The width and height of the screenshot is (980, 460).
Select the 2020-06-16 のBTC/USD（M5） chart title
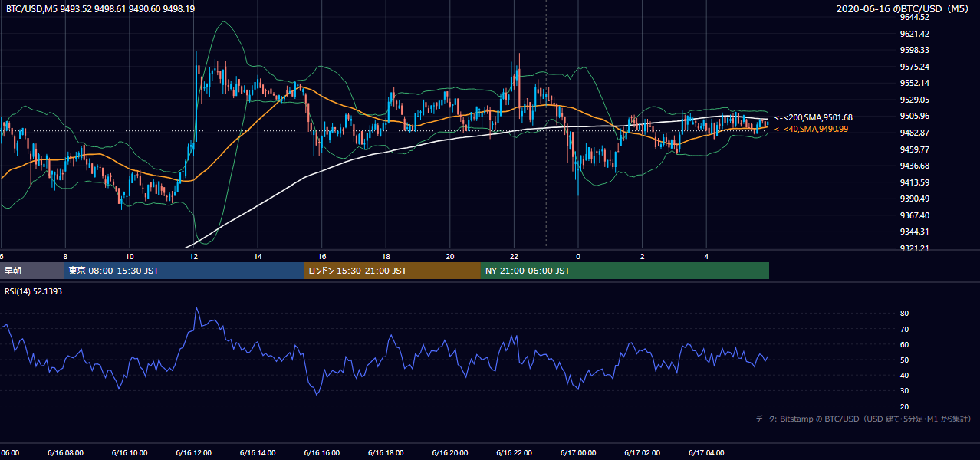pos(903,9)
